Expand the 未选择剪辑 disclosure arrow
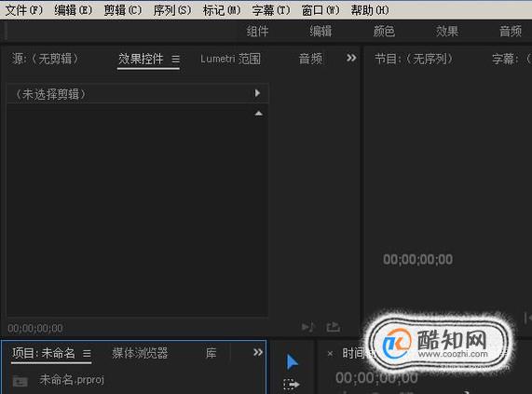 click(x=257, y=93)
